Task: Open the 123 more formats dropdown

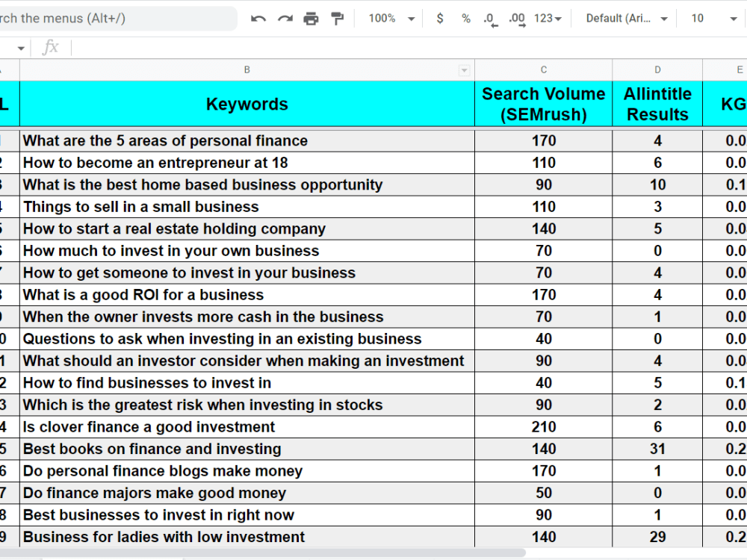Action: coord(548,19)
